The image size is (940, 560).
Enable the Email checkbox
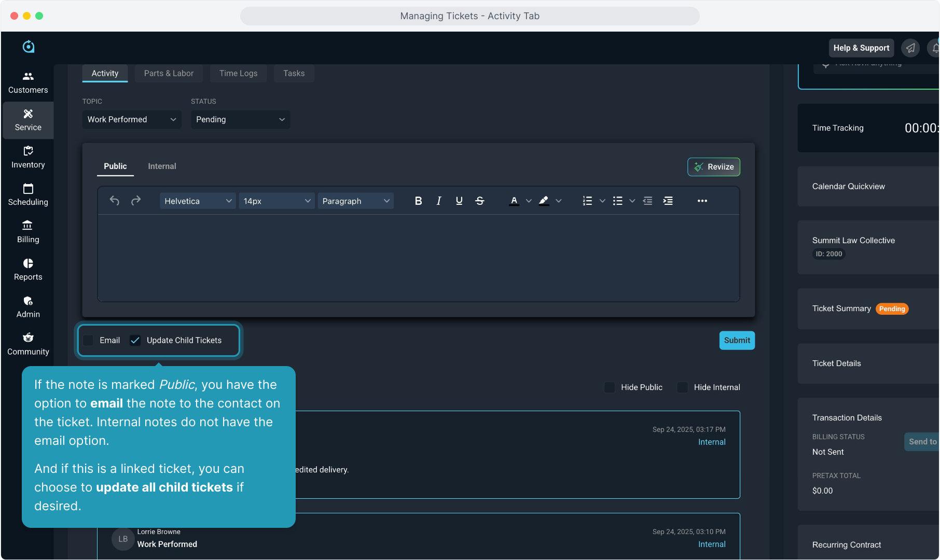(89, 340)
